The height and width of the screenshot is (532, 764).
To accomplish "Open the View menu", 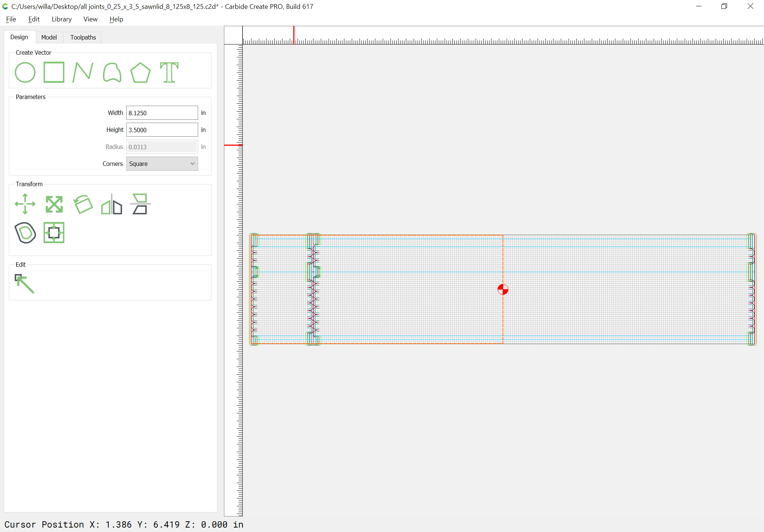I will (91, 19).
